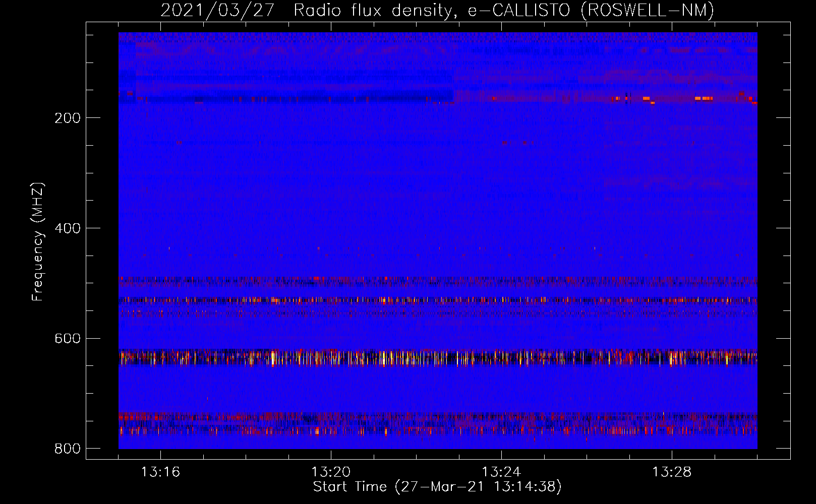
Task: Click the 13:24 time tick label
Action: click(x=501, y=472)
